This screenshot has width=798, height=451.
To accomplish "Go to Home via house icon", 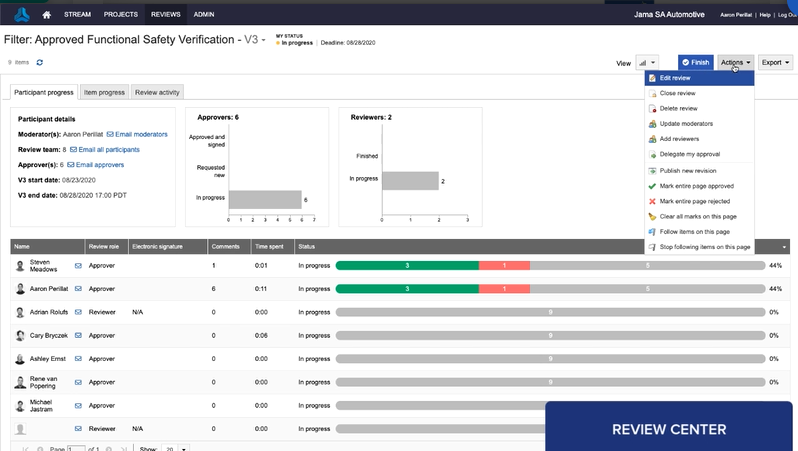I will [46, 15].
